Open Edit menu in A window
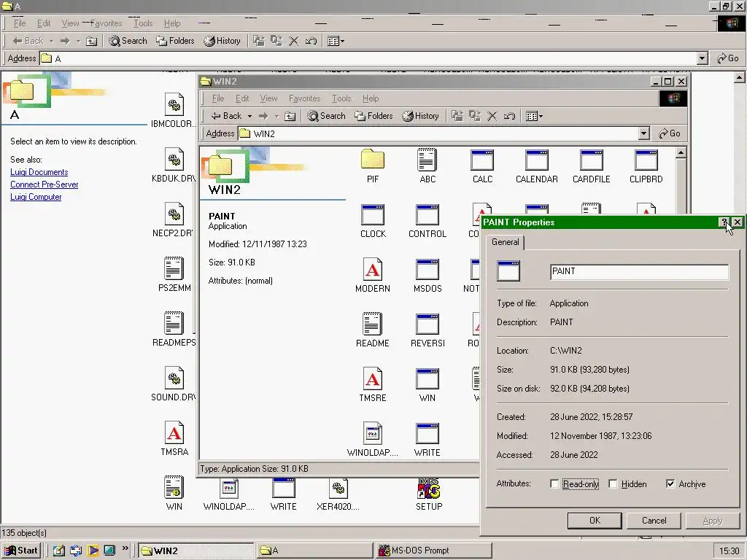Image resolution: width=747 pixels, height=560 pixels. pos(44,23)
